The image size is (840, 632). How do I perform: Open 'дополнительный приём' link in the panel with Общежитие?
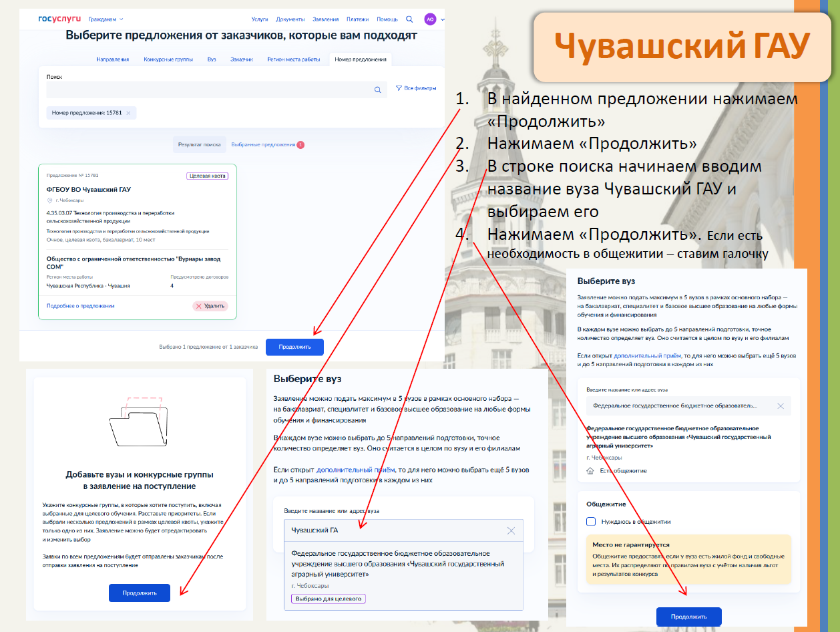[647, 357]
